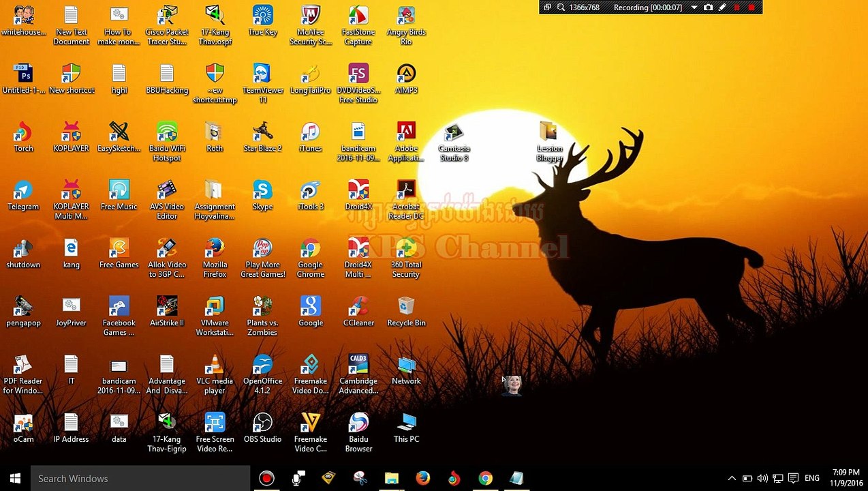This screenshot has height=491, width=868.
Task: Open the Windows Start menu
Action: [15, 479]
